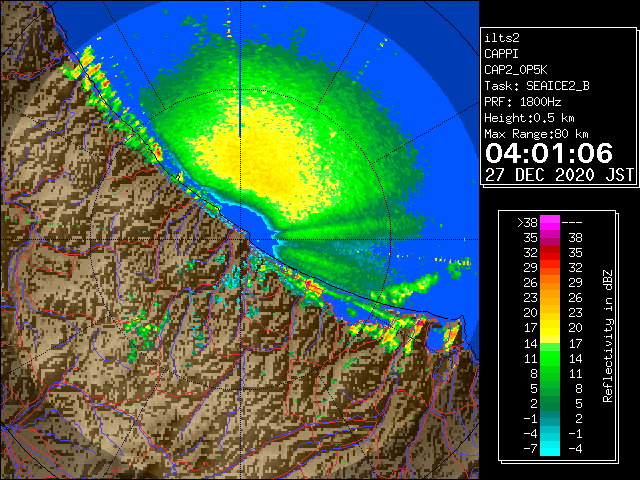Click the '-7' legend value
This screenshot has width=640, height=480.
[x=530, y=449]
